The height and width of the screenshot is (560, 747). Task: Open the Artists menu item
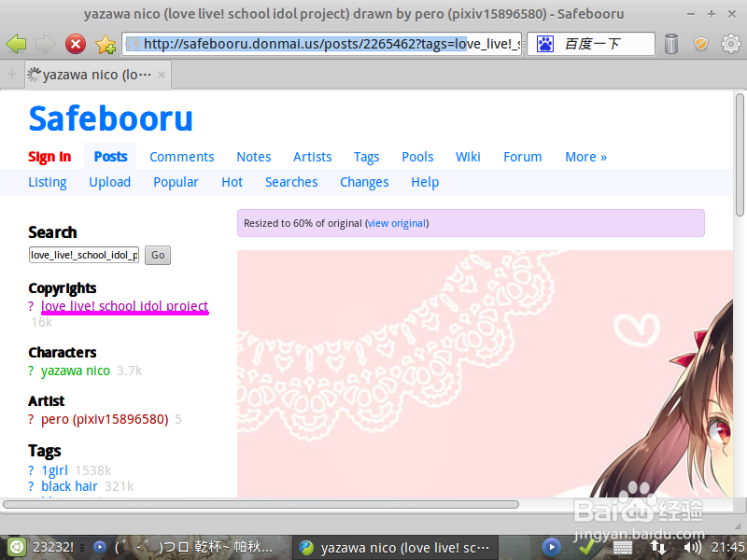click(312, 157)
